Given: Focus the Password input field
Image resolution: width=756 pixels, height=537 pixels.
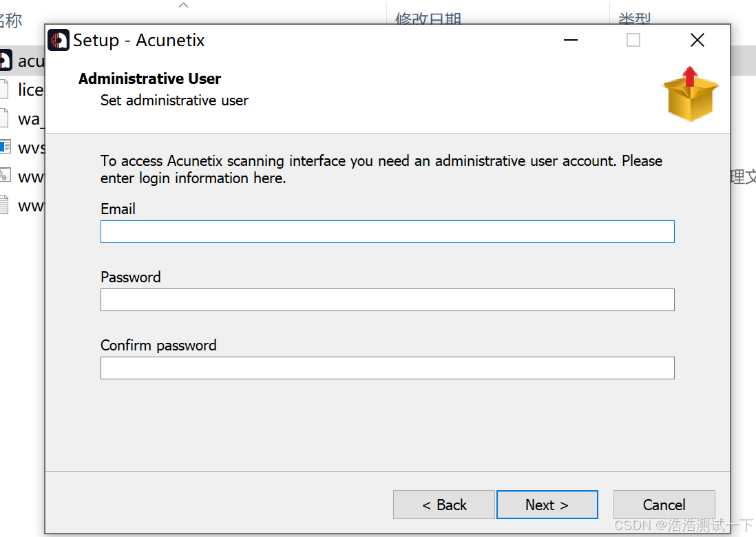Looking at the screenshot, I should (387, 300).
